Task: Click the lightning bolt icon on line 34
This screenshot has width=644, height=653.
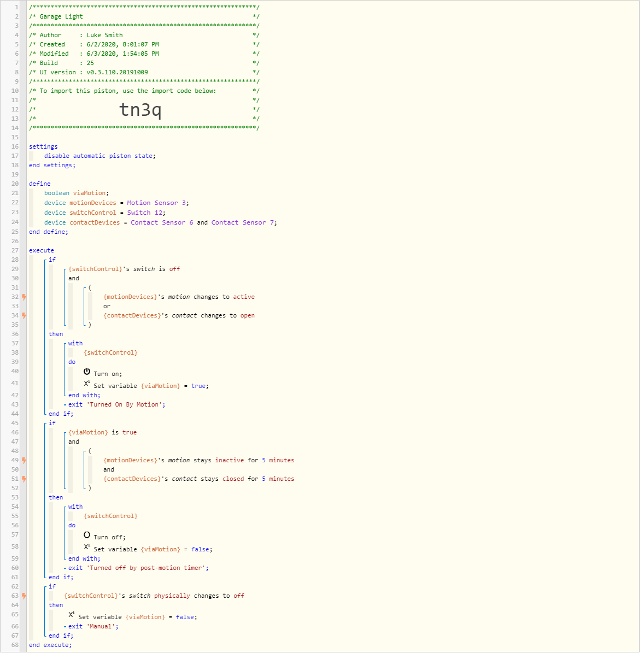Action: coord(24,316)
